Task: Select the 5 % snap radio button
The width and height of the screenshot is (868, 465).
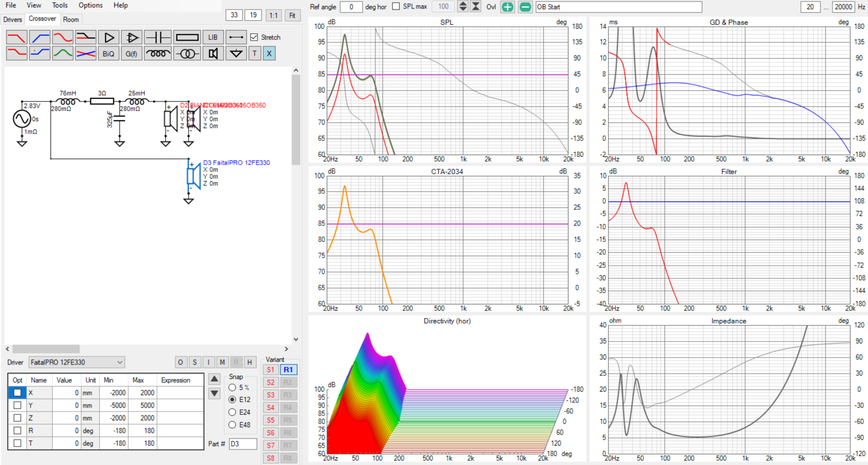Action: pyautogui.click(x=232, y=387)
